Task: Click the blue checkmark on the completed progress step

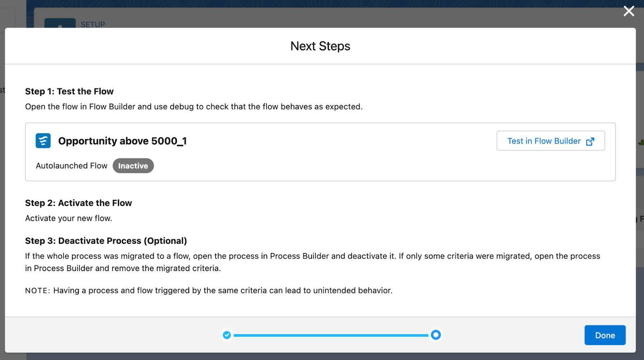Action: tap(227, 335)
